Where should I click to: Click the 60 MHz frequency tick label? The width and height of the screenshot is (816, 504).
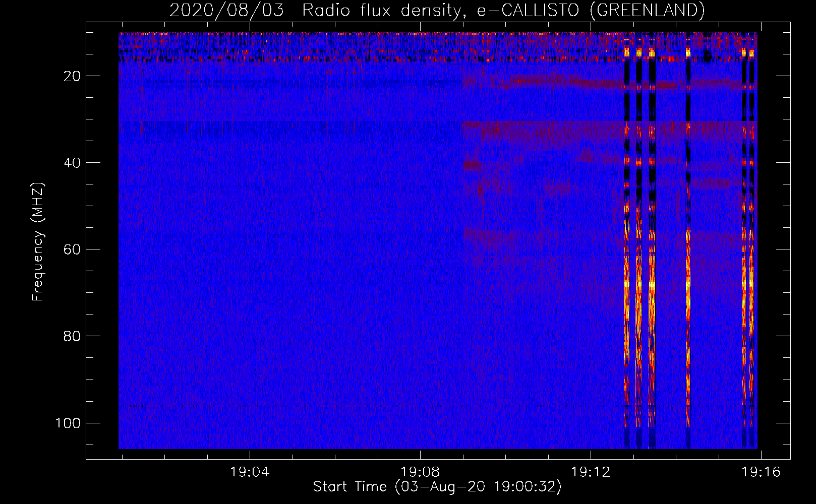pyautogui.click(x=72, y=249)
